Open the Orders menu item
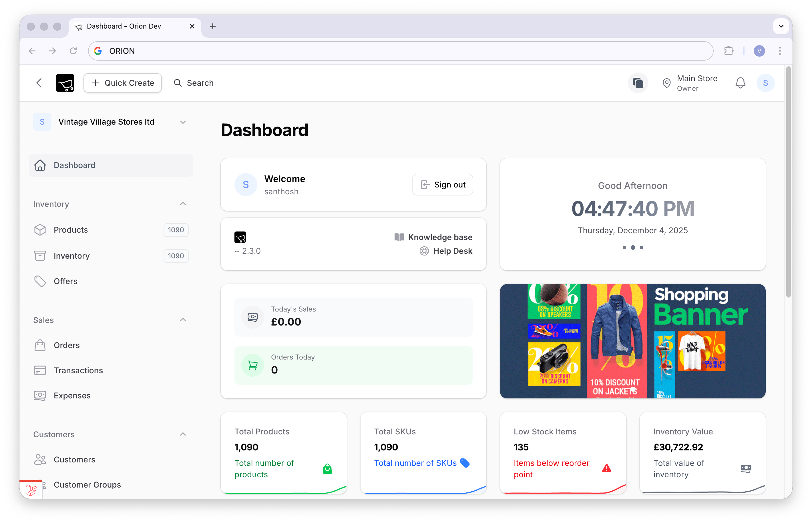The height and width of the screenshot is (523, 812). [x=67, y=345]
